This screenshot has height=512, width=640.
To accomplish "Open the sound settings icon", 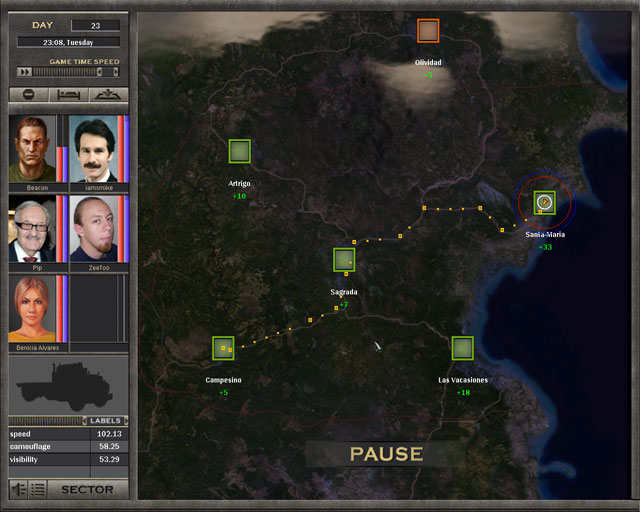I will coord(18,489).
